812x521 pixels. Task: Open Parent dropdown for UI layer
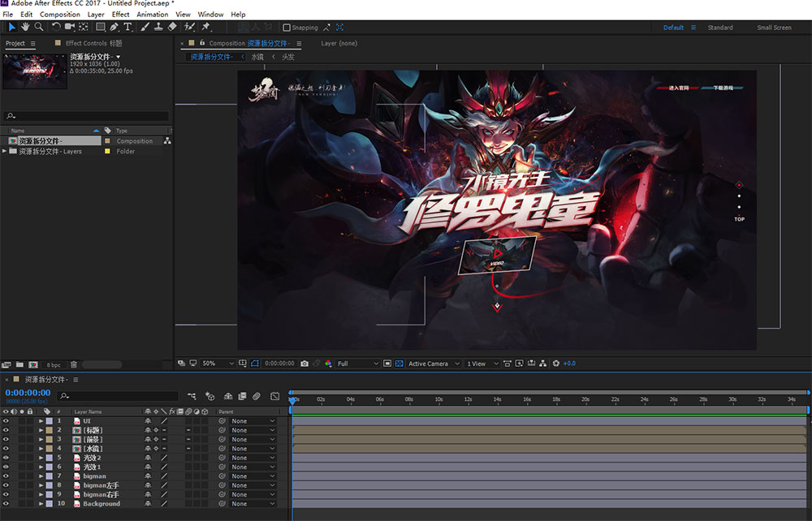253,421
